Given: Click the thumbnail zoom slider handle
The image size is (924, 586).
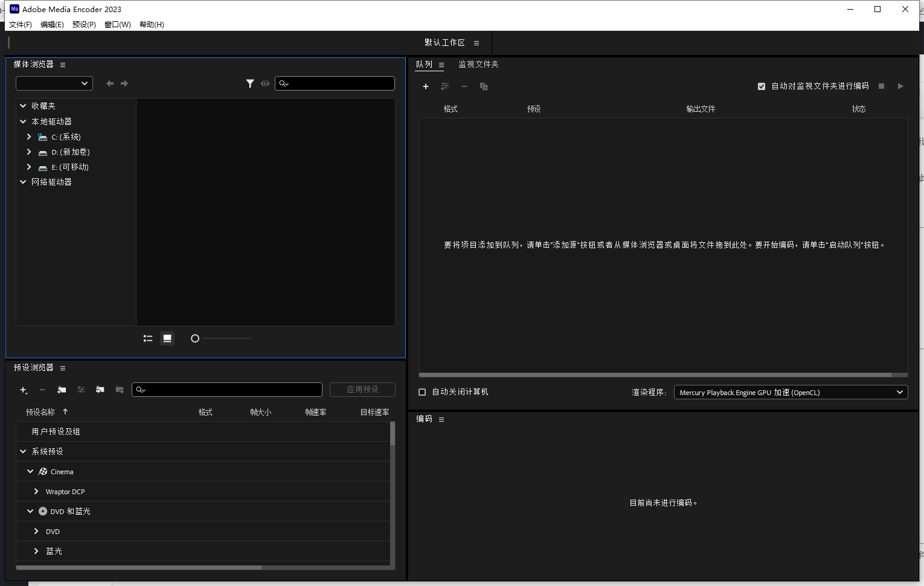Looking at the screenshot, I should click(195, 338).
